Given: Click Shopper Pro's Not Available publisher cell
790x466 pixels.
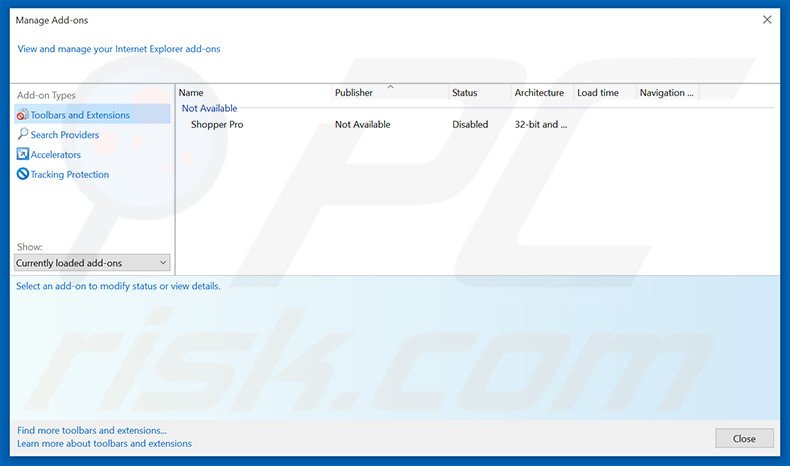Looking at the screenshot, I should pos(362,124).
